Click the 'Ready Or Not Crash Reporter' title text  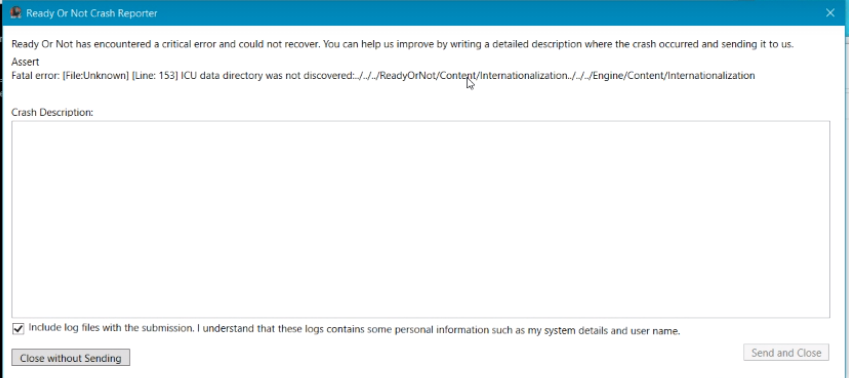click(x=92, y=14)
